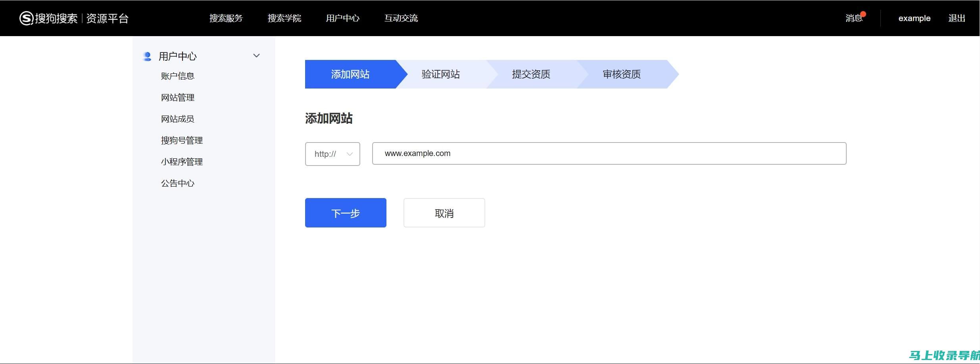Select 网站管理 in the sidebar
Image resolution: width=980 pixels, height=364 pixels.
(177, 97)
